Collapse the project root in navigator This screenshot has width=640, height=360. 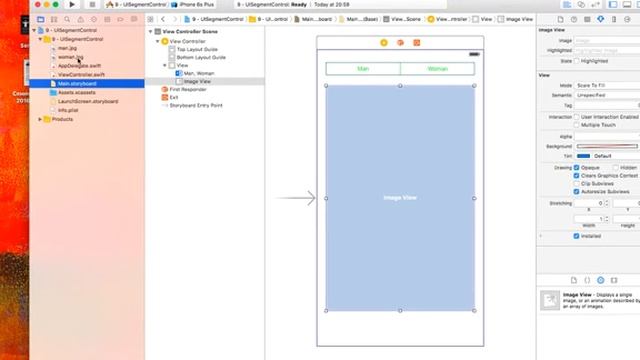tap(34, 30)
